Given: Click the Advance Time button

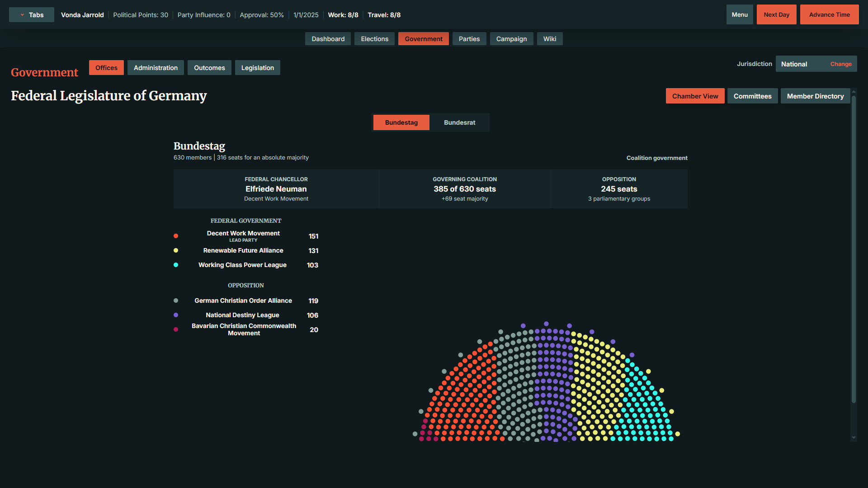Looking at the screenshot, I should tap(829, 14).
